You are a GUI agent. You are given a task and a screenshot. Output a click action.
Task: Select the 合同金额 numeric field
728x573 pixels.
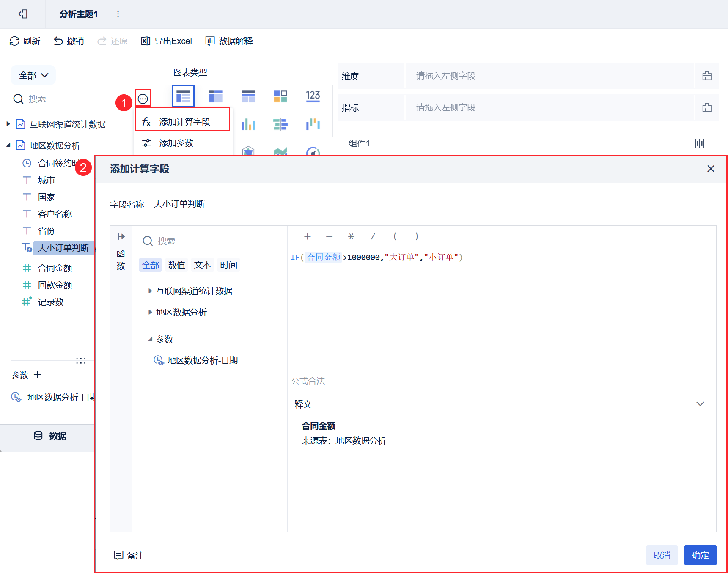[x=55, y=268]
